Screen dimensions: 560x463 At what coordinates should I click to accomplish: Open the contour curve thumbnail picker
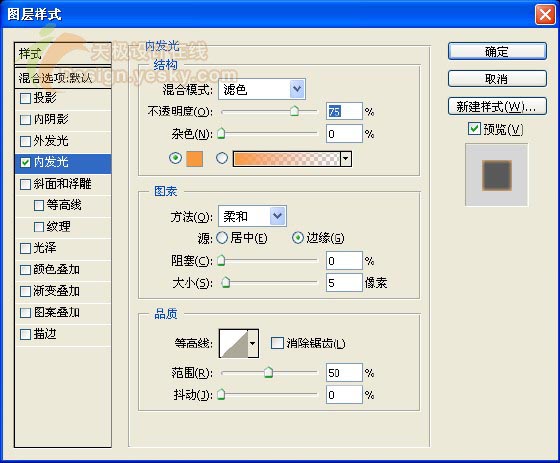pyautogui.click(x=234, y=343)
